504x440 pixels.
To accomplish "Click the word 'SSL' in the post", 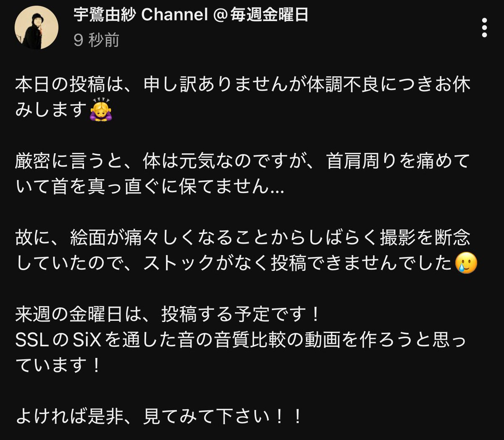I will tap(32, 340).
